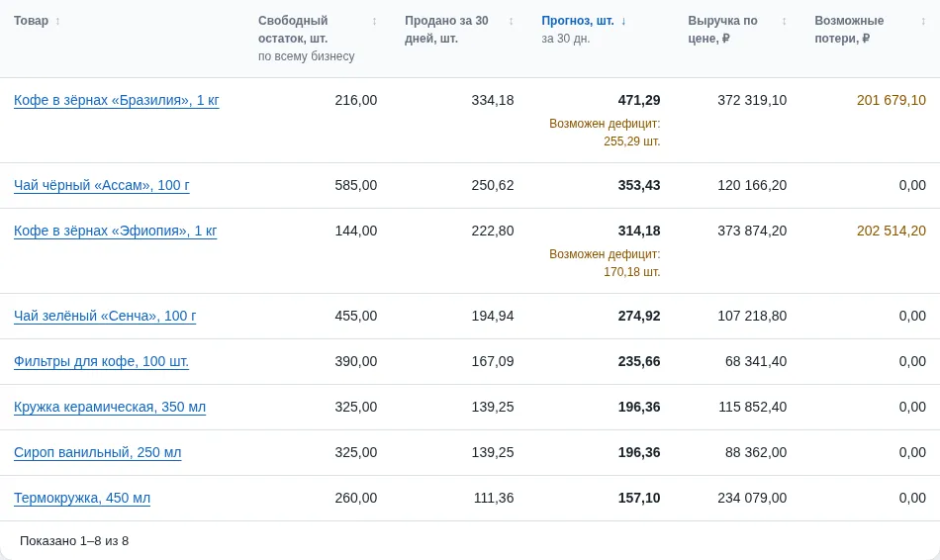Screen dimensions: 940x560
Task: Click the Прогноз, шт. header label
Action: (578, 21)
